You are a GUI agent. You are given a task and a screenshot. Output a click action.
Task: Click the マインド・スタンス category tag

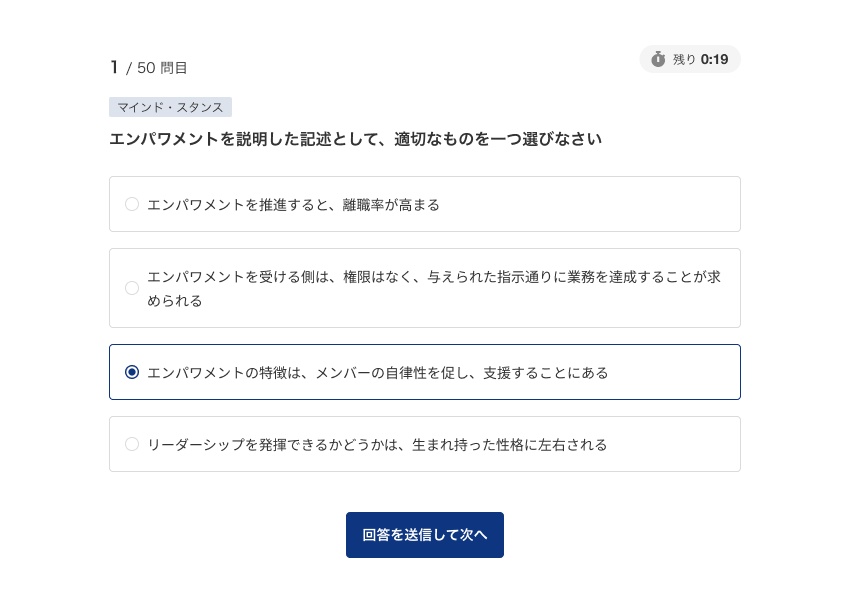[x=170, y=107]
